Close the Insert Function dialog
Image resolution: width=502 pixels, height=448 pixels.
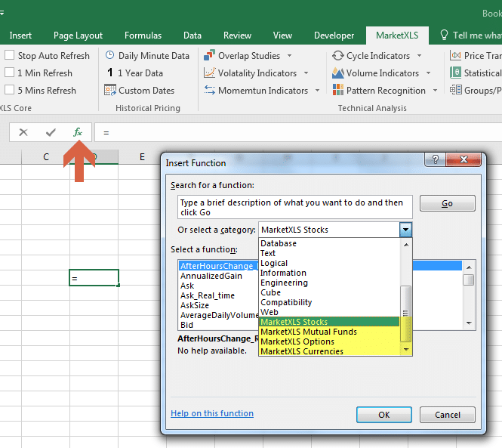(464, 159)
